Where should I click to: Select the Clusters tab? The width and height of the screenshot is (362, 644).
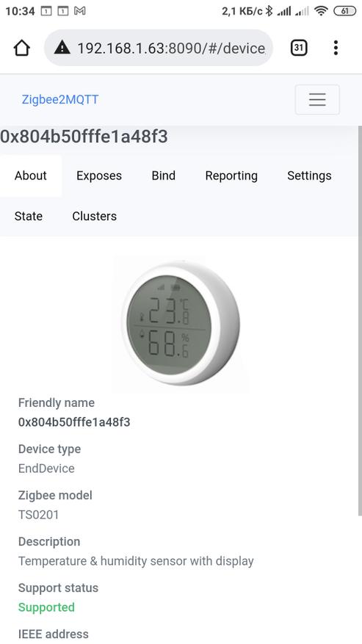pos(95,216)
